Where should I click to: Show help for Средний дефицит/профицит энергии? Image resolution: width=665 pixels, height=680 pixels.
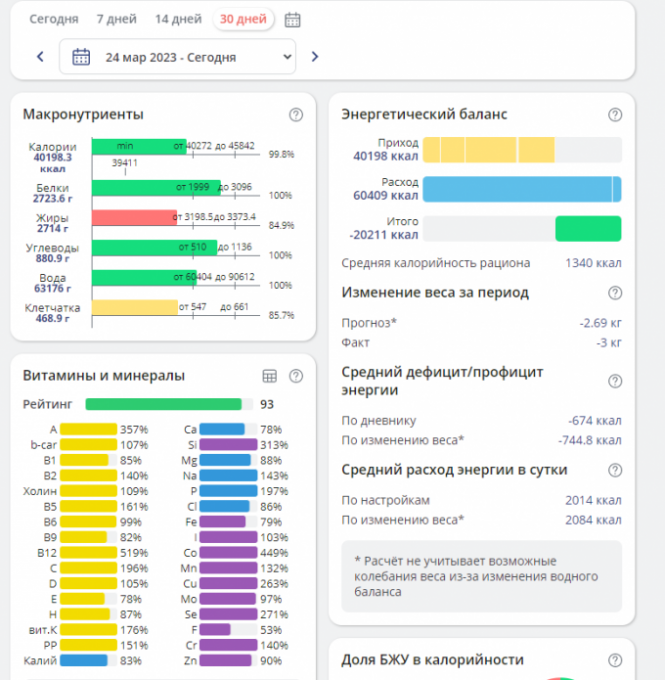click(615, 381)
